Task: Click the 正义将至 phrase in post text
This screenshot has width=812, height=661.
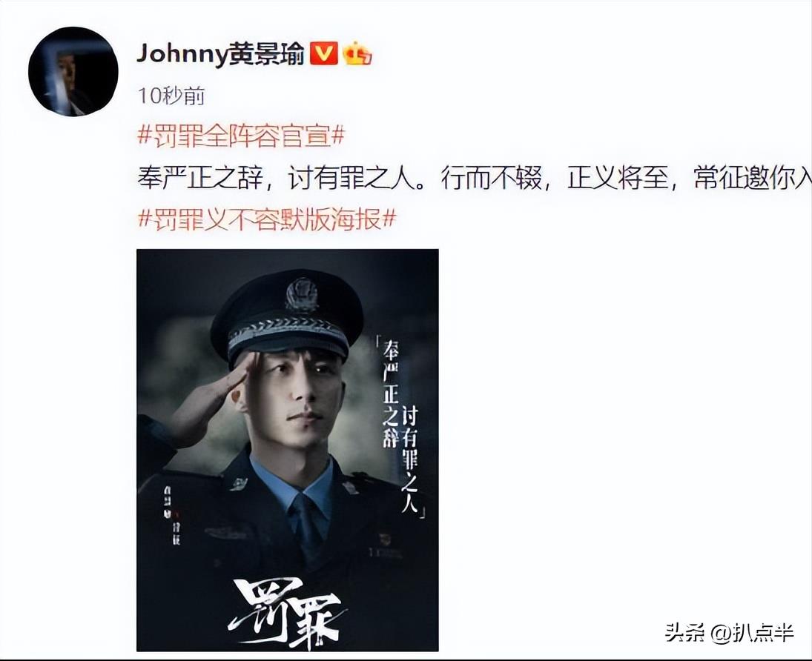Action: 617,179
